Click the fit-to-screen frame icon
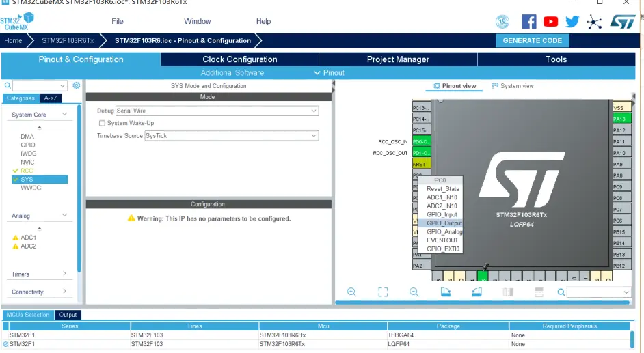The image size is (644, 353). click(383, 292)
